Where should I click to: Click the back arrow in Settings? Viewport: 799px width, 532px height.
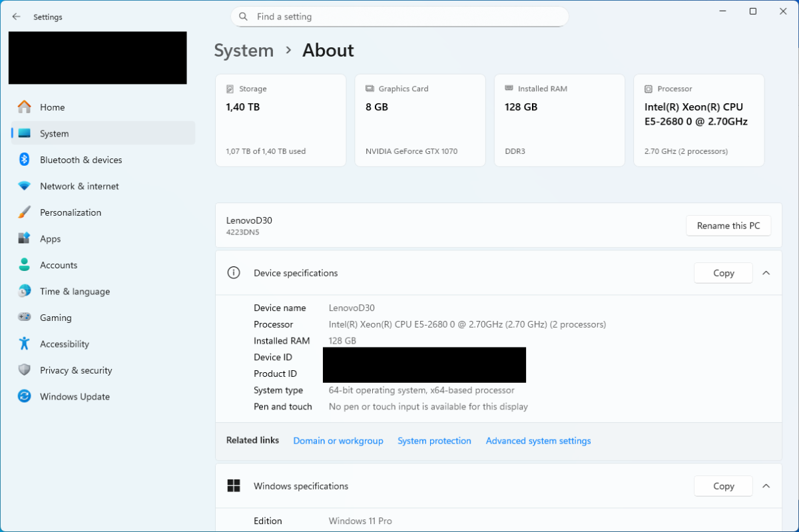tap(17, 17)
